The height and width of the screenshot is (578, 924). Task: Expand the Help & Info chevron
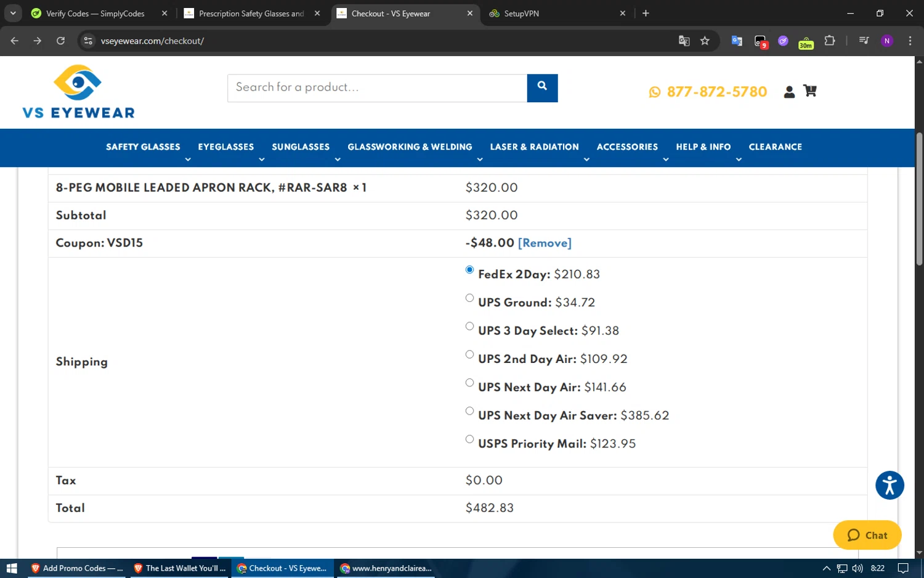pyautogui.click(x=739, y=160)
